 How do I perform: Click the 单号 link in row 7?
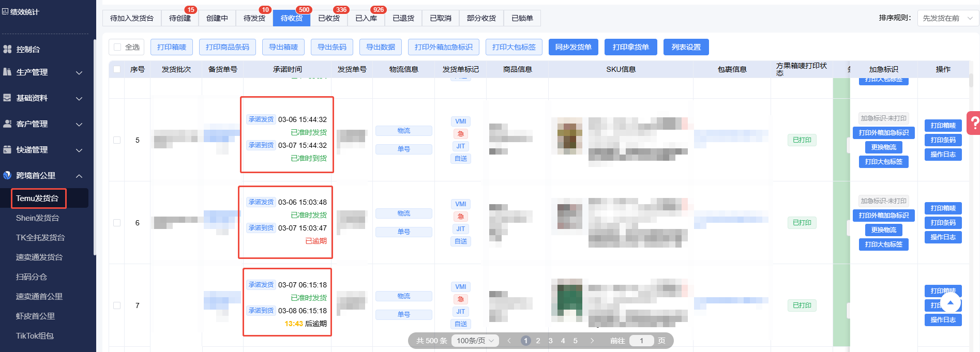(x=404, y=315)
